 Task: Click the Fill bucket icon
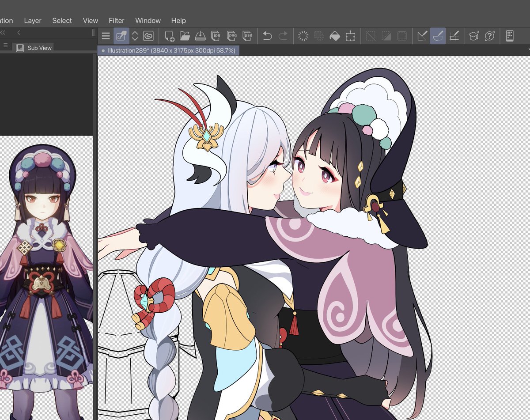click(x=335, y=36)
